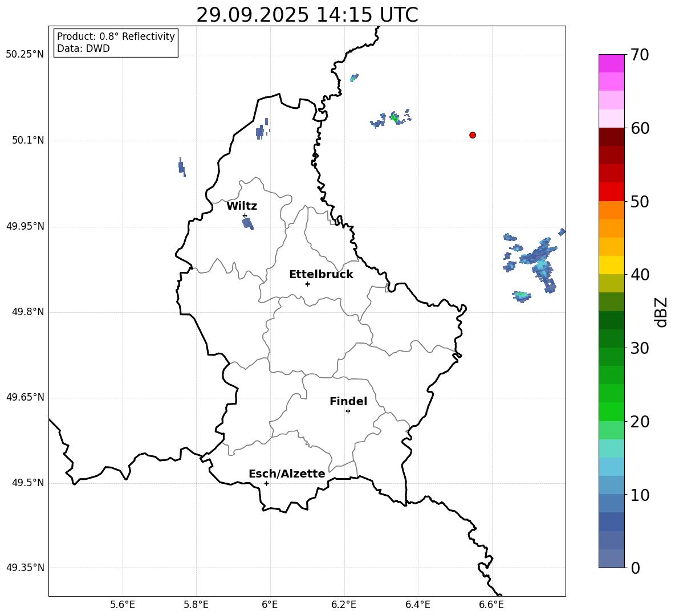Click the 30 tick on colorbar
Screen dimensions: 675x616
click(640, 348)
